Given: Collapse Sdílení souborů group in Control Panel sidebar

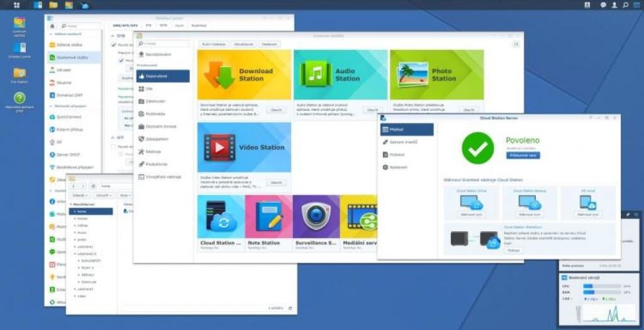Looking at the screenshot, I should click(x=52, y=34).
